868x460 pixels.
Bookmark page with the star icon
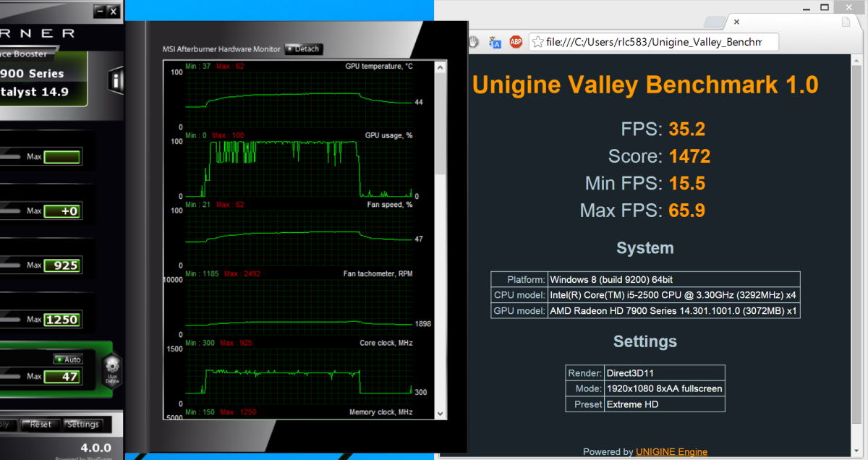click(538, 42)
